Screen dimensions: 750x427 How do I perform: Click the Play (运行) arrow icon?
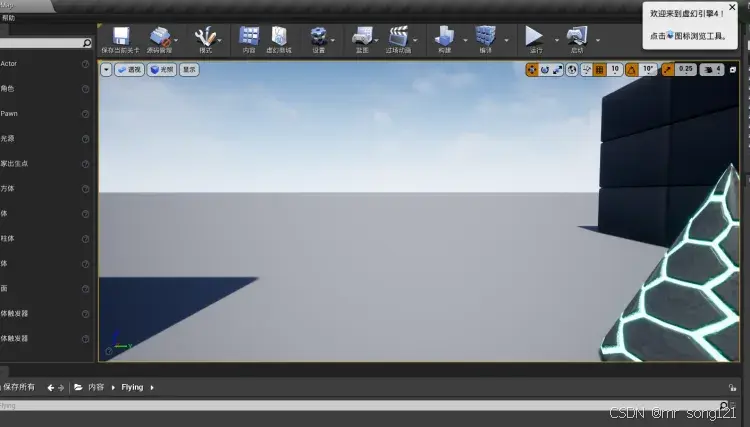click(x=534, y=36)
